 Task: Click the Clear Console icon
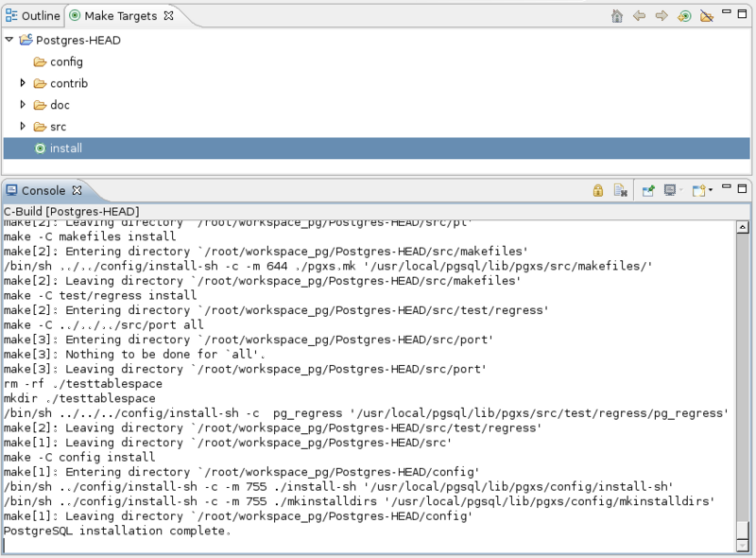tap(620, 190)
